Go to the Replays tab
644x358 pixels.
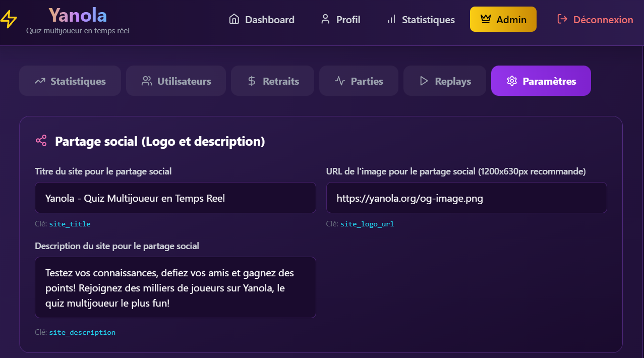click(x=445, y=81)
